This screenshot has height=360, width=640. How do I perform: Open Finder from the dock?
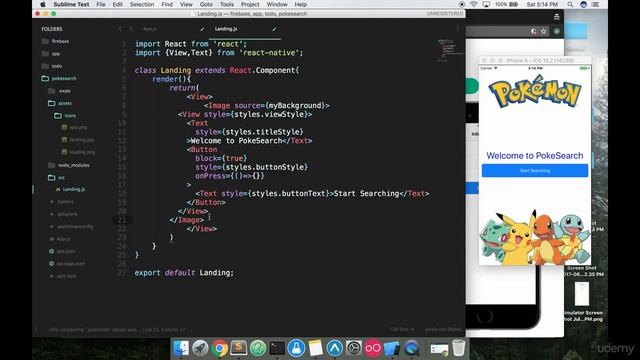tap(181, 348)
